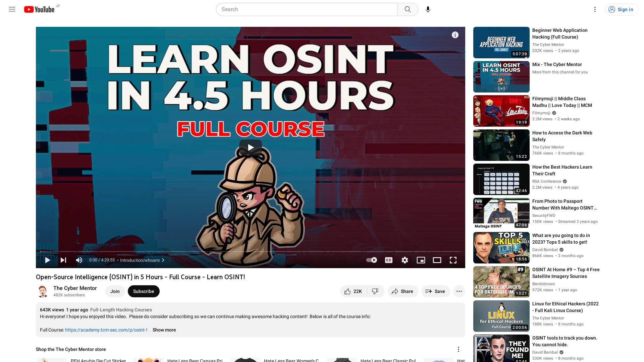Share the video
The image size is (644, 362).
[x=402, y=291]
